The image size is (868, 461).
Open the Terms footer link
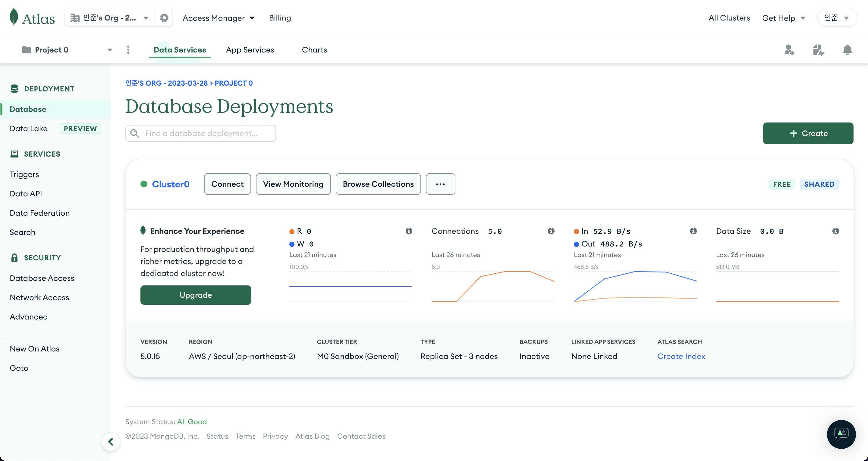[x=245, y=436]
